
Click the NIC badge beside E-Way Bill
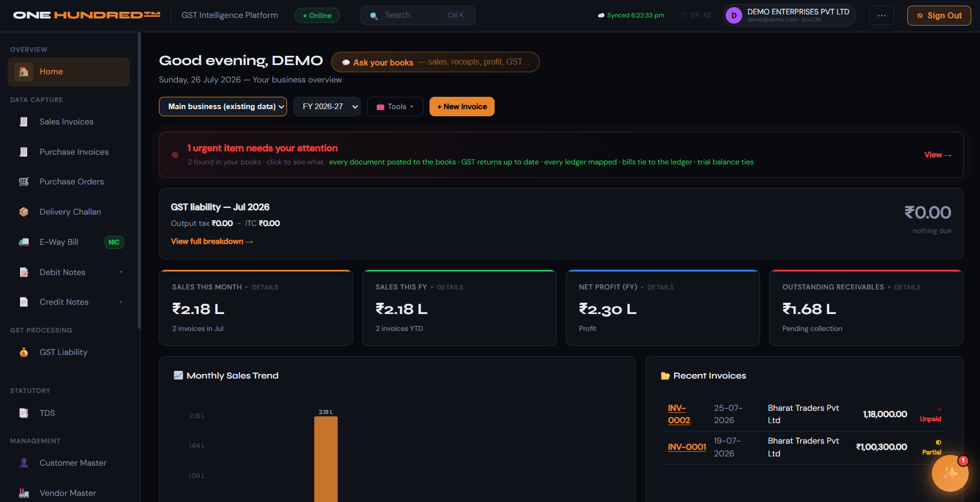pyautogui.click(x=114, y=242)
